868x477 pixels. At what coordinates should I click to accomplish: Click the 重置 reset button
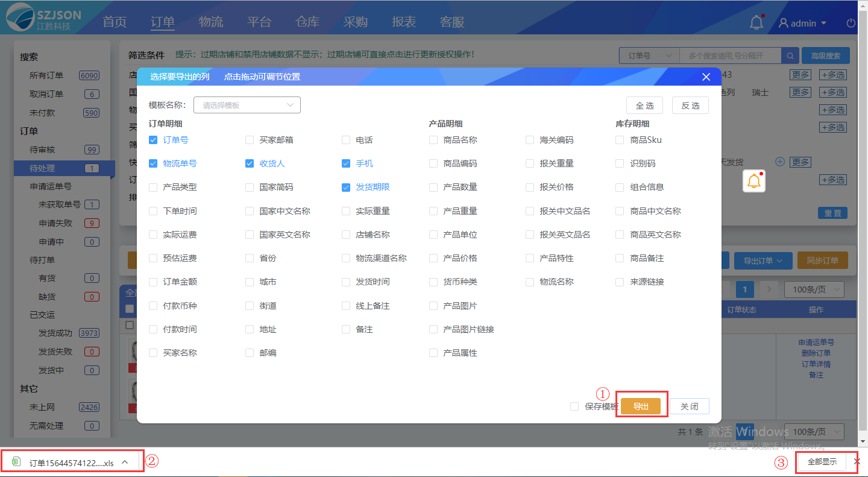[832, 213]
